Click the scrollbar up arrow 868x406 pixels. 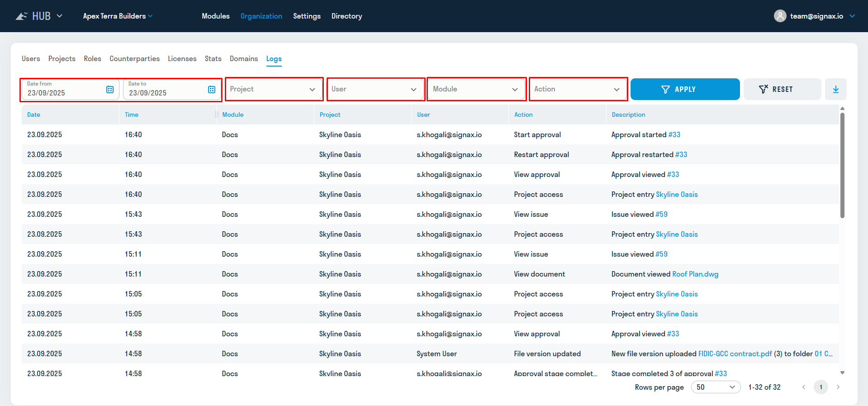click(x=842, y=109)
